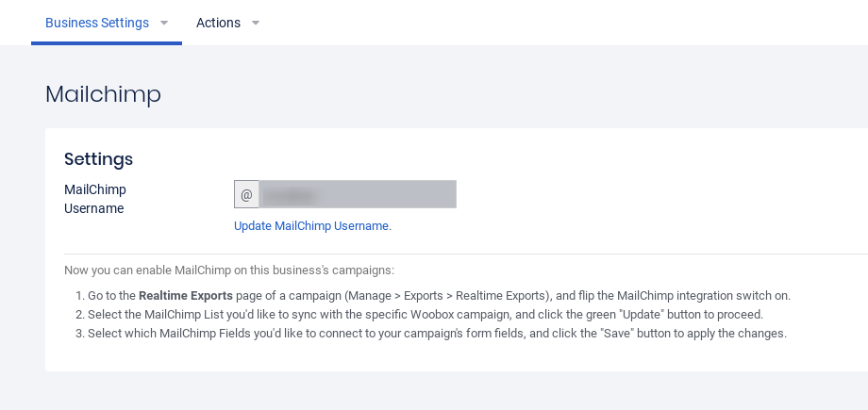This screenshot has height=410, width=868.
Task: Expand the Business Settings dropdown arrow
Action: (164, 23)
